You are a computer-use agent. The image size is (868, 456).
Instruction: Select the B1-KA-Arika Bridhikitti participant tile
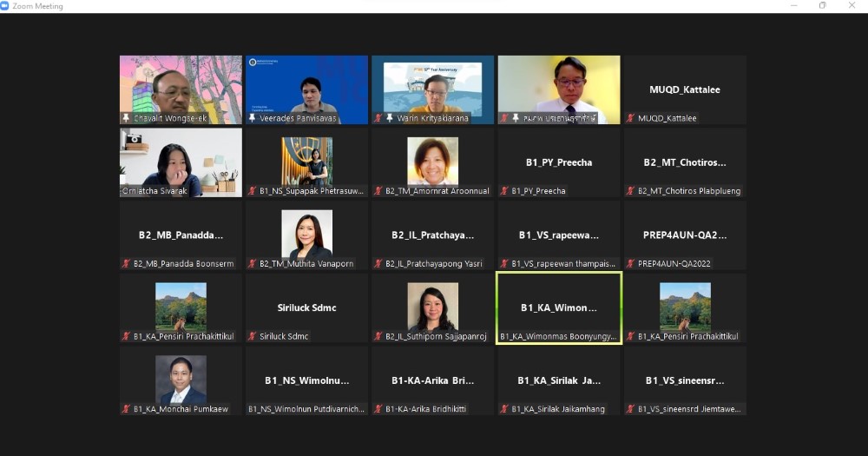[432, 380]
